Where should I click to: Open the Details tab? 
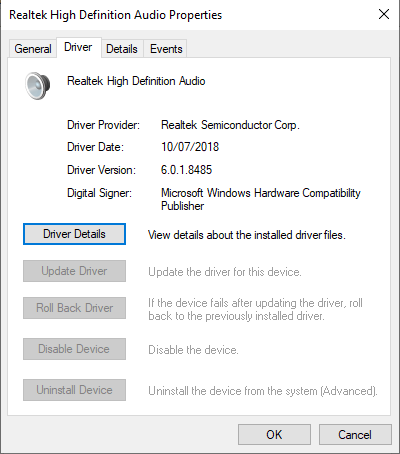122,49
